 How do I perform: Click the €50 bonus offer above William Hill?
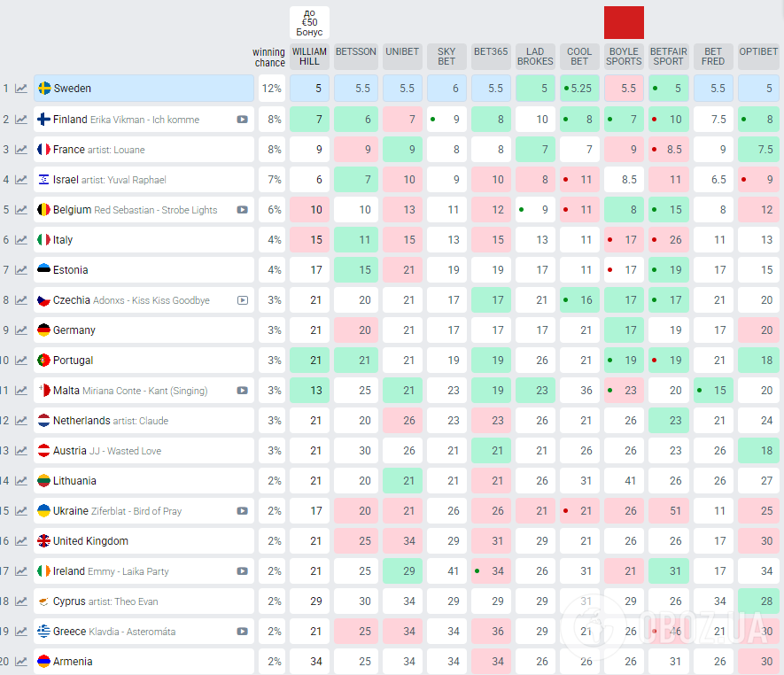(309, 22)
